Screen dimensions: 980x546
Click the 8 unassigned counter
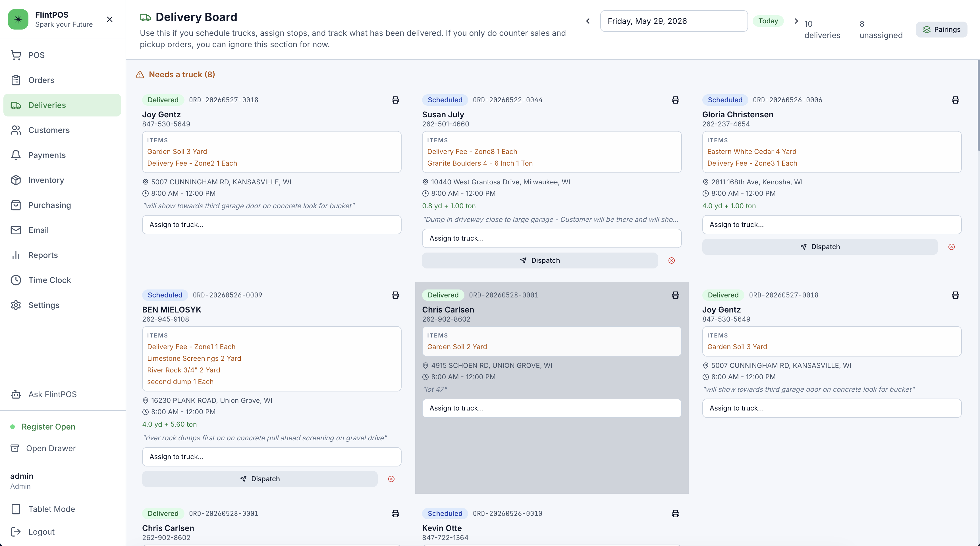(881, 29)
